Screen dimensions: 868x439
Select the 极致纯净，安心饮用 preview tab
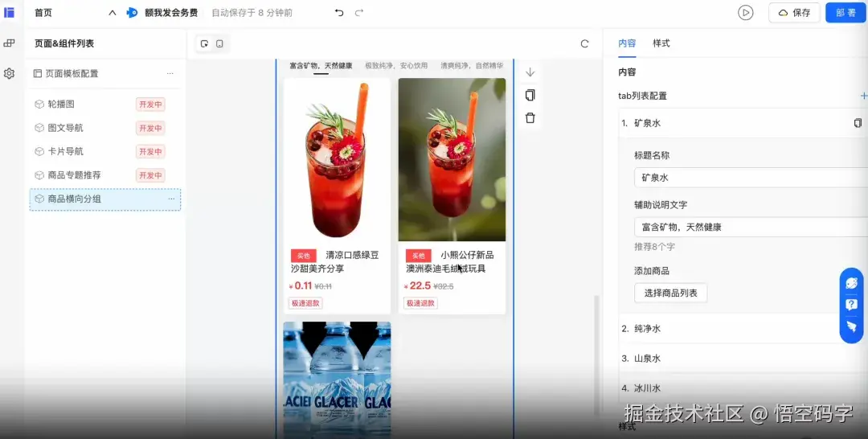(x=395, y=66)
